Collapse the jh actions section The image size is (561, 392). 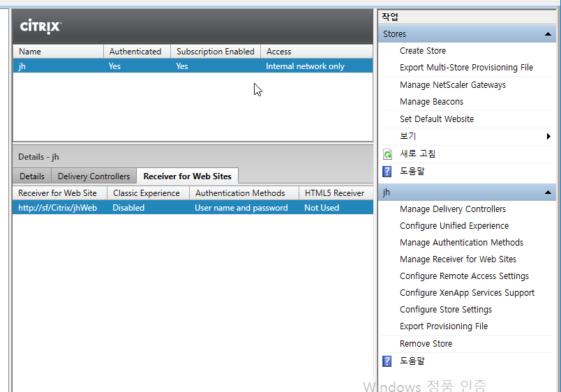click(548, 193)
